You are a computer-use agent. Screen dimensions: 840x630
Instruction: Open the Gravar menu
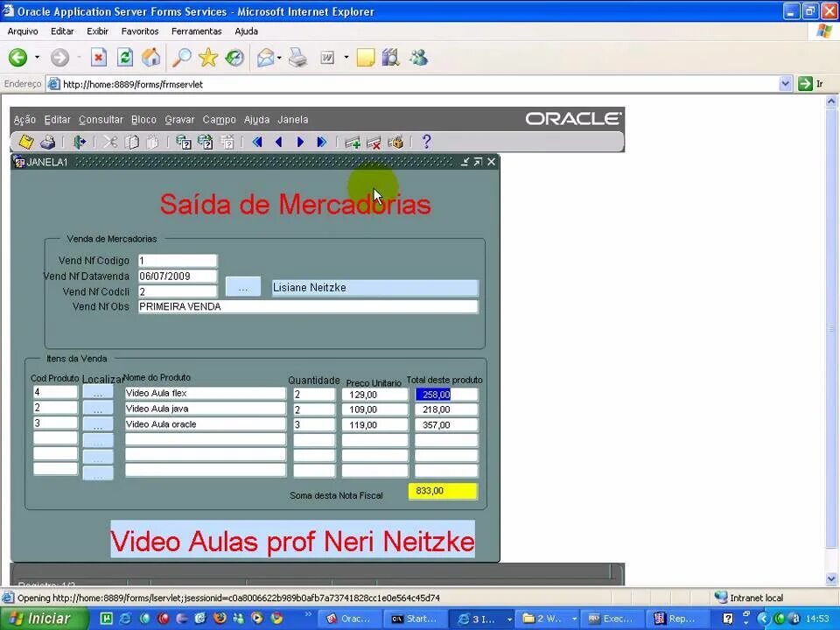(179, 120)
